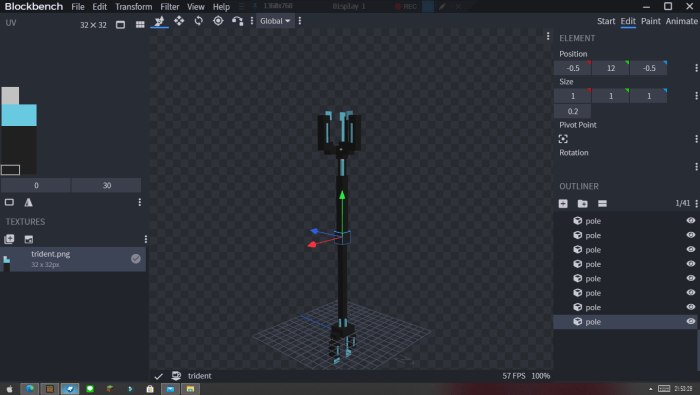
Task: Open the dots menu right of Global
Action: click(x=300, y=21)
